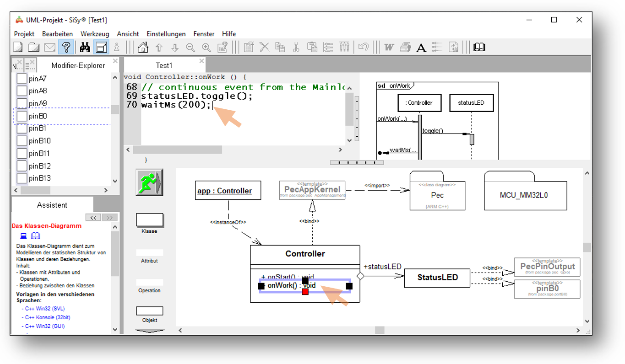
Task: Click the question mark help icon
Action: 66,47
